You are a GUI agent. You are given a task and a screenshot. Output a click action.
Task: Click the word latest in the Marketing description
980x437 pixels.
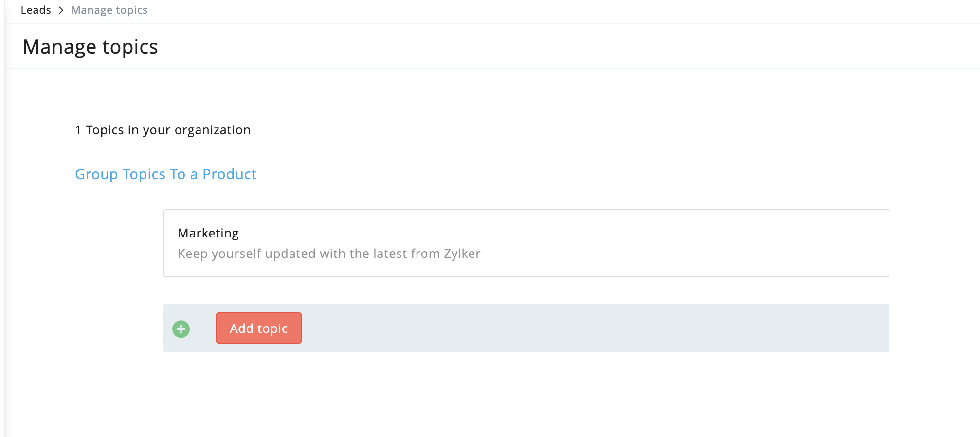390,254
